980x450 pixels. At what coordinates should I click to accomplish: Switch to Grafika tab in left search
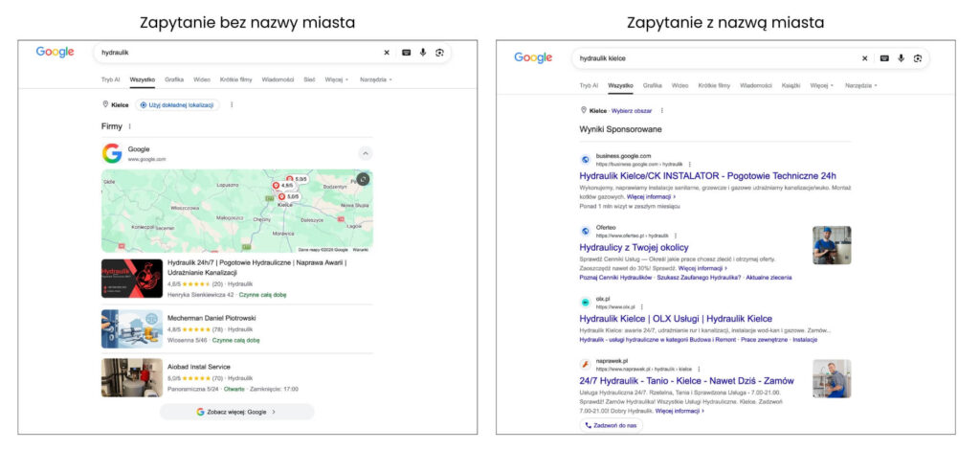pyautogui.click(x=174, y=80)
